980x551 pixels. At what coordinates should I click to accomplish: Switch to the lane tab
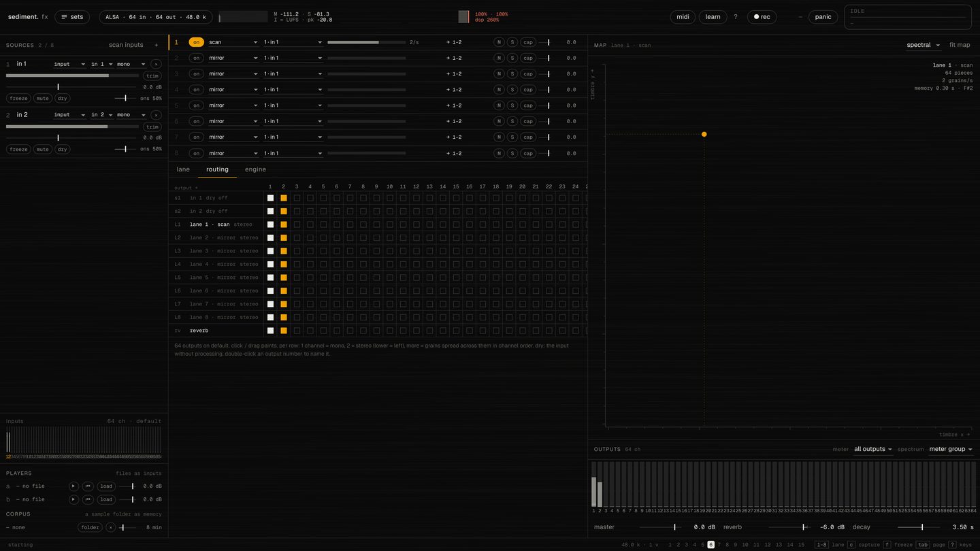tap(183, 169)
